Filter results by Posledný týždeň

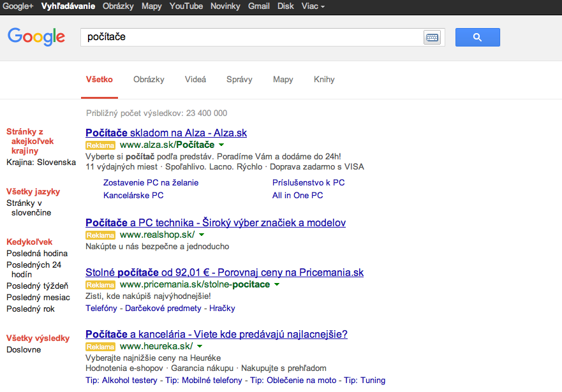click(x=37, y=286)
